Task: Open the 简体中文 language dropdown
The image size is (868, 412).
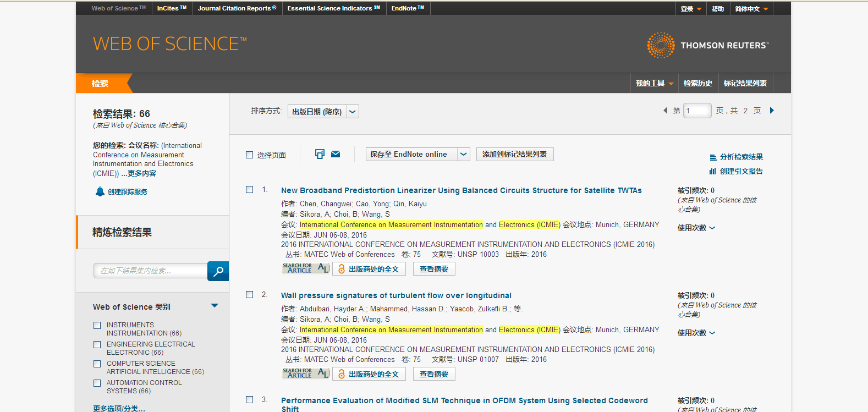Action: [751, 9]
